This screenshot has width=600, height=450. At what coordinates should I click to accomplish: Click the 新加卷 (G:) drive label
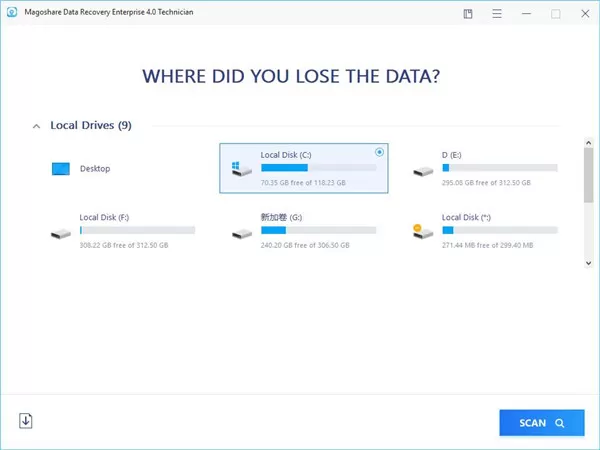281,217
